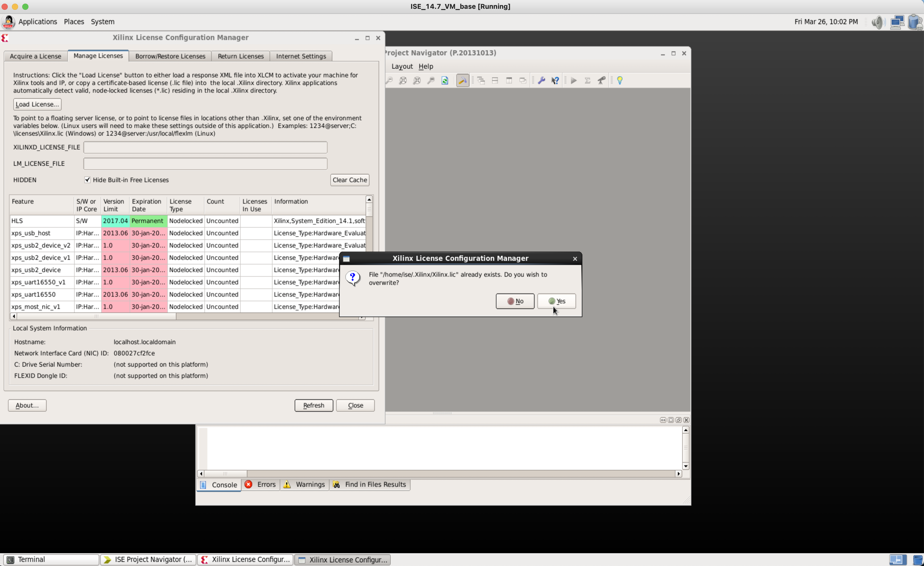Click the XILINXD_LICENSE_FILE input field
Image resolution: width=924 pixels, height=566 pixels.
[205, 147]
